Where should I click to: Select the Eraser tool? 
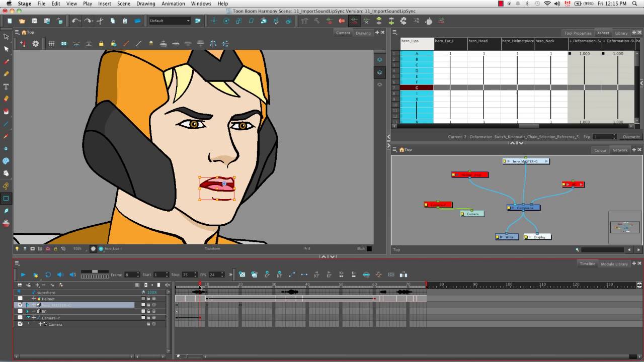6,99
